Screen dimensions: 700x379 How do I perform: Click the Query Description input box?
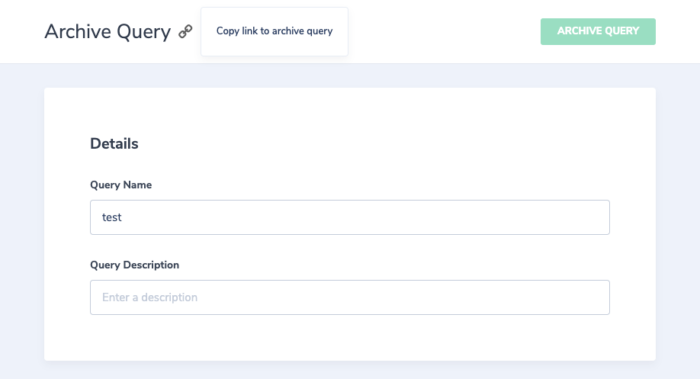(350, 297)
